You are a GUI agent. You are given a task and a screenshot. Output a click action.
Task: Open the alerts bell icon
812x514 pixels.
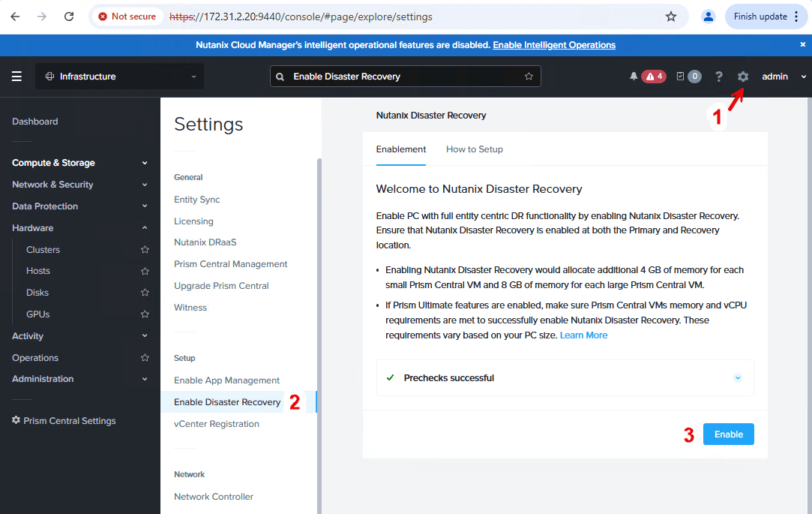tap(634, 77)
